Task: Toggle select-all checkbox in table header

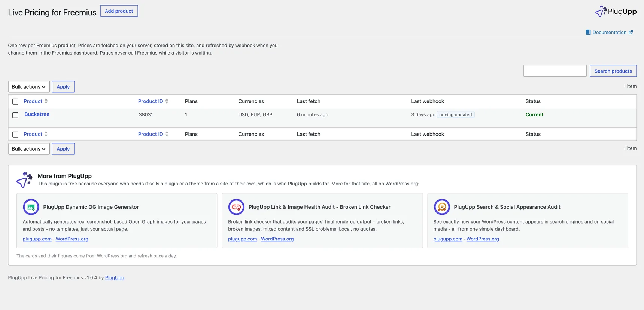Action: click(x=15, y=102)
